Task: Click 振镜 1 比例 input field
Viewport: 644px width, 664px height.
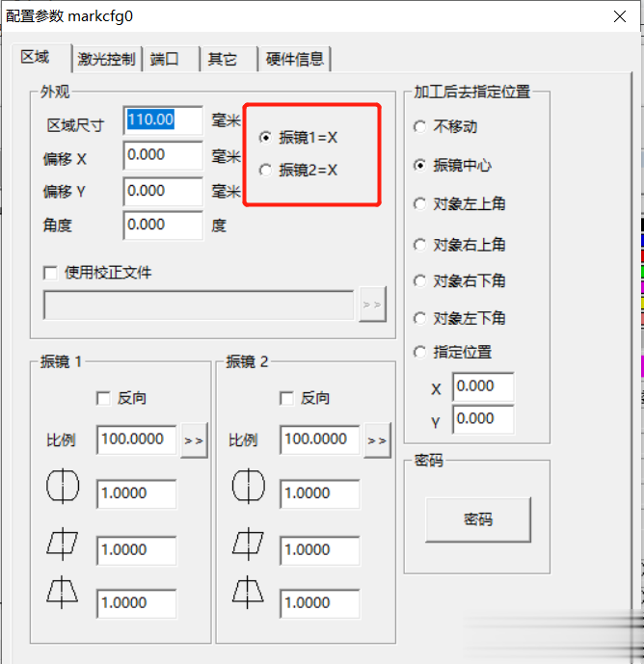Action: [137, 439]
